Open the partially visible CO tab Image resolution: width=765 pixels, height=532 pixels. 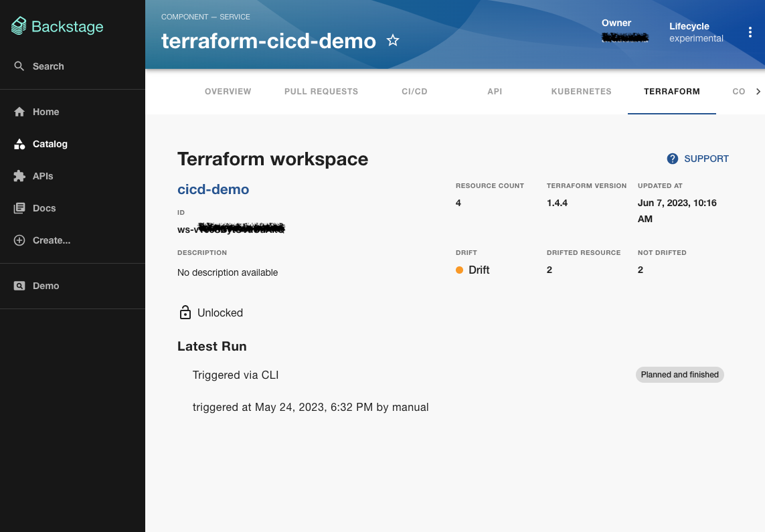(x=739, y=92)
